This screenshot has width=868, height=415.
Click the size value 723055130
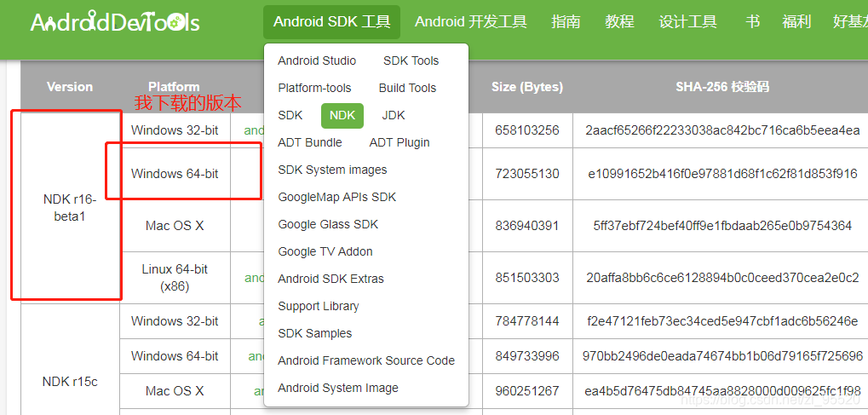[527, 174]
